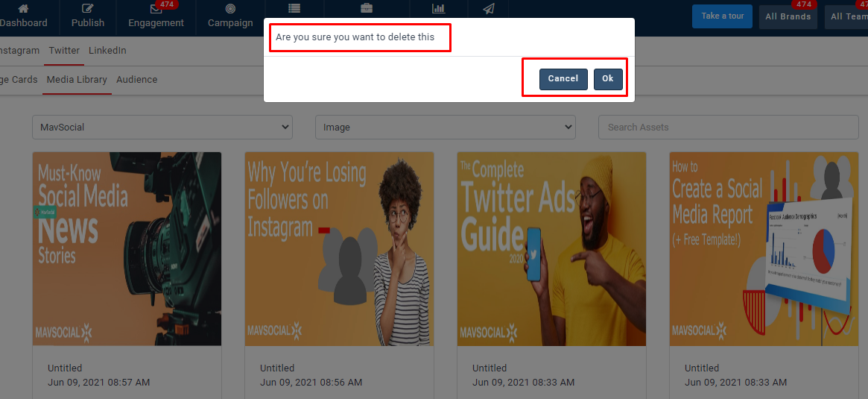Cancel the delete confirmation dialog
Viewport: 868px width, 399px height.
[563, 79]
